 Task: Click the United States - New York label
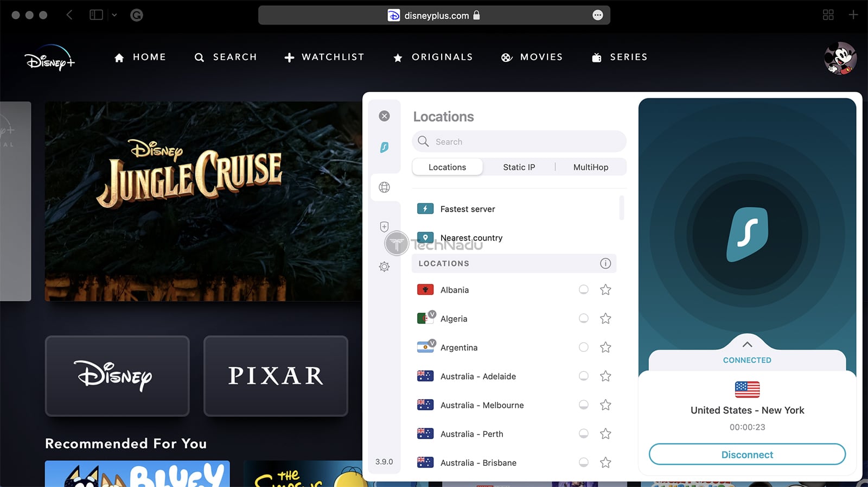tap(747, 410)
